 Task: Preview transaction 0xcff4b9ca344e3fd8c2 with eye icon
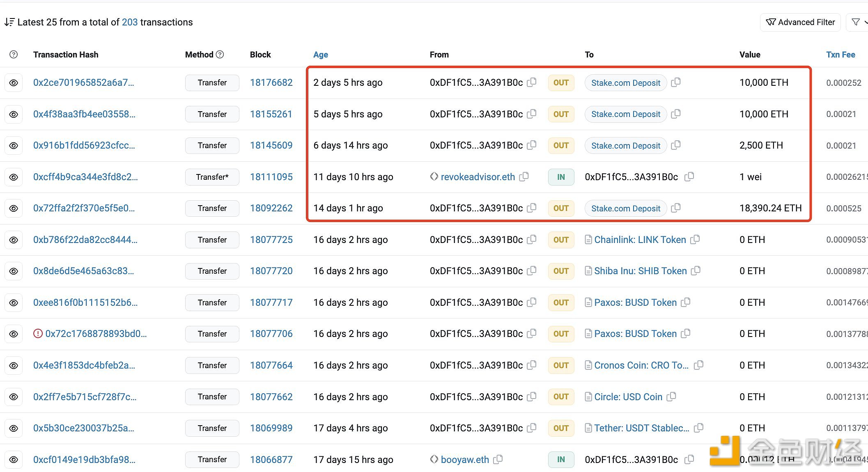click(14, 177)
